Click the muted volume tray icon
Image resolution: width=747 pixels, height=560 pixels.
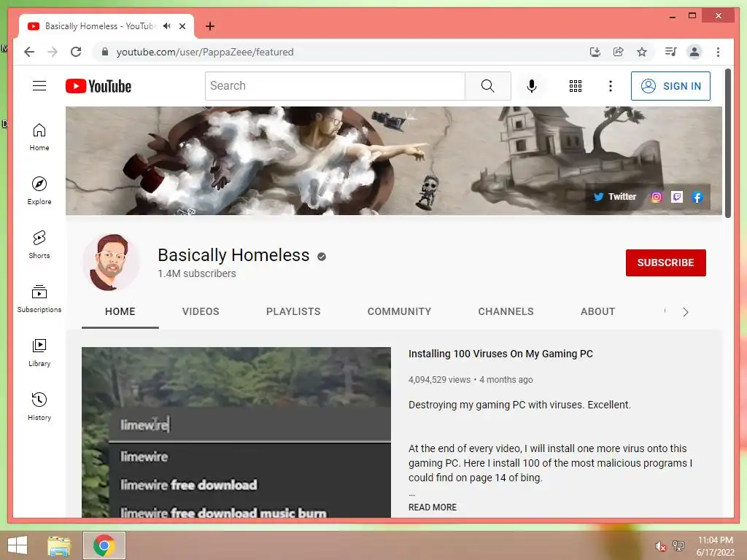tap(659, 545)
